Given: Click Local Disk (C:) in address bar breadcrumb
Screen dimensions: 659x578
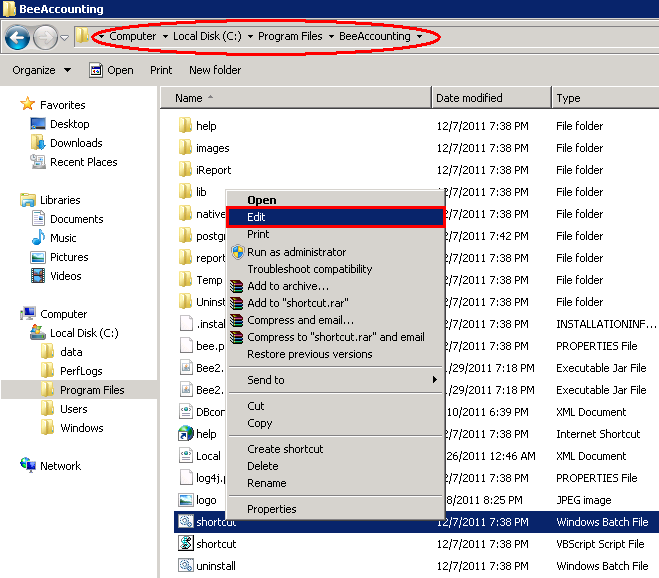Looking at the screenshot, I should [x=207, y=36].
